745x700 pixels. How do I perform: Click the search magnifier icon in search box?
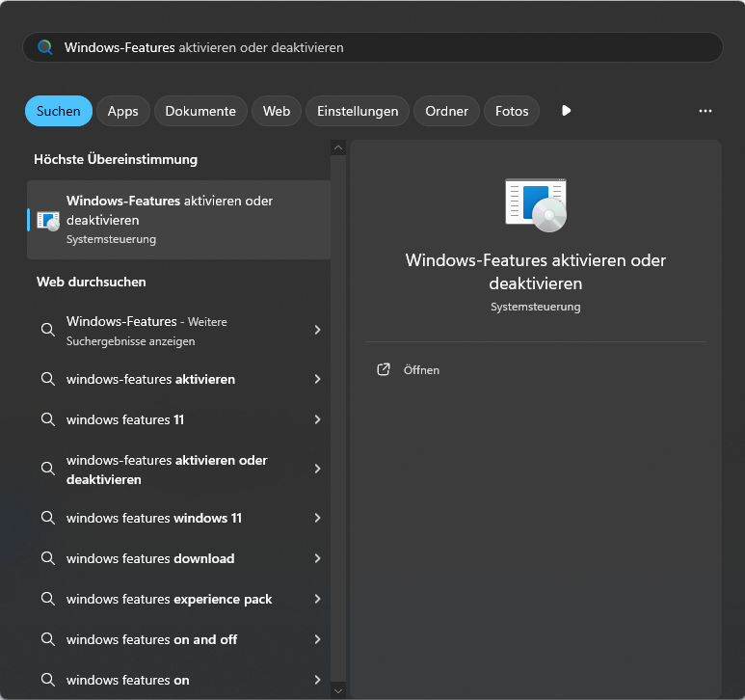click(44, 47)
